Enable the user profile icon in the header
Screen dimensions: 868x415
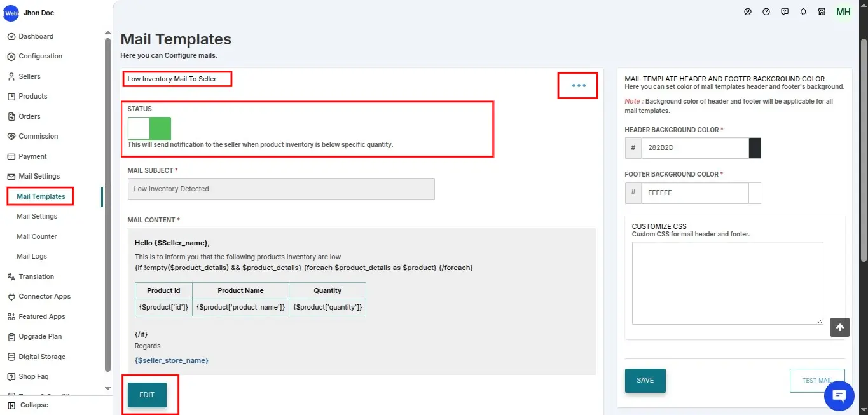click(748, 11)
